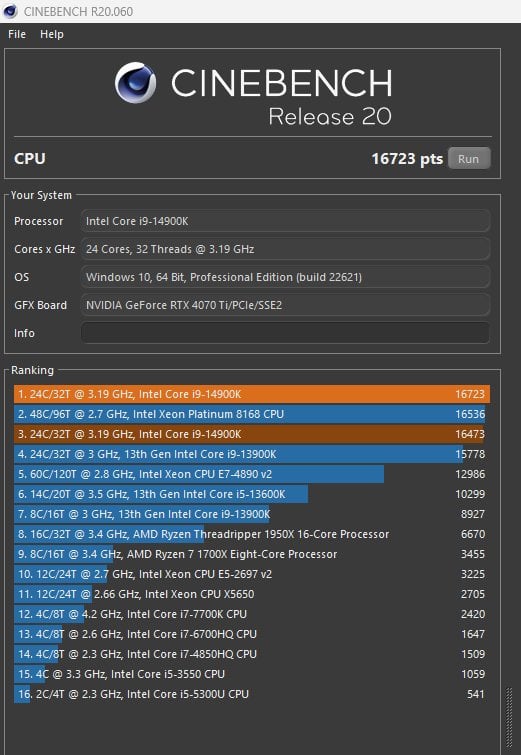
Task: Click the Cinebench sphere logo
Action: (135, 82)
